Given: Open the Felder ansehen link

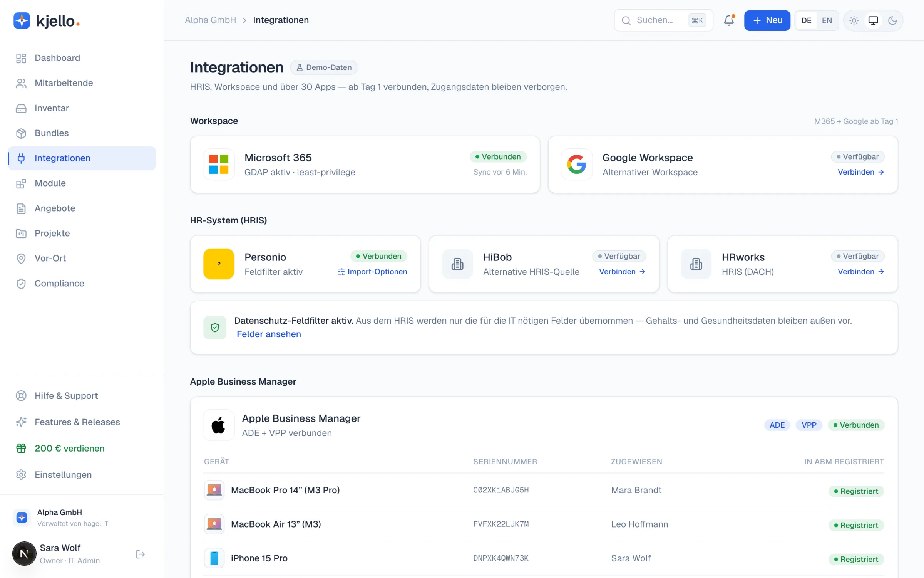Looking at the screenshot, I should [x=269, y=334].
